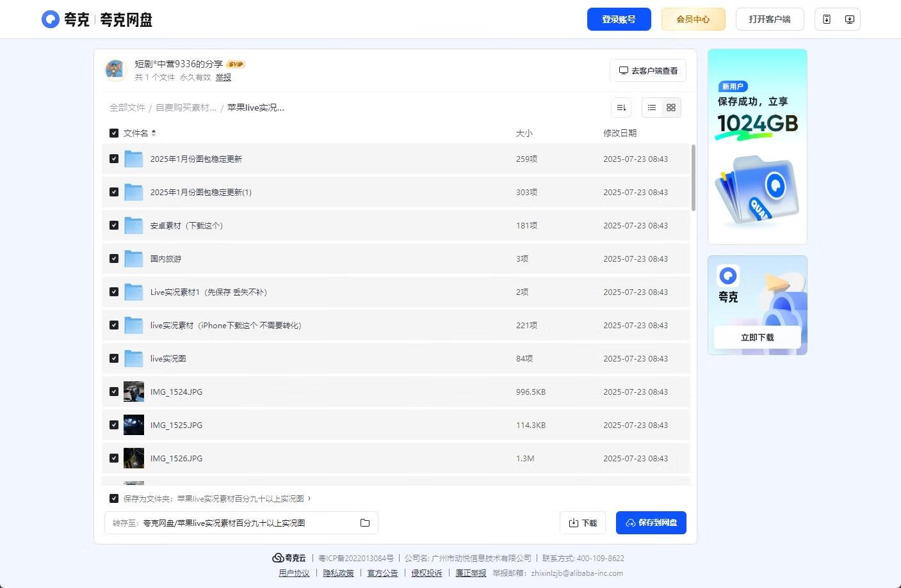Screen dimensions: 901x588
Task: Open the folder picker icon beside 转存至 field
Action: (365, 523)
